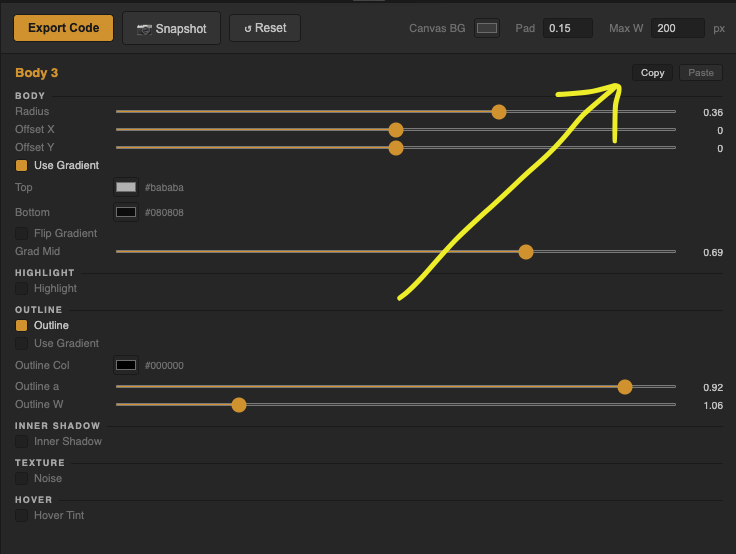Open the Bottom gradient color swatch
Image resolution: width=736 pixels, height=554 pixels.
pyautogui.click(x=126, y=212)
